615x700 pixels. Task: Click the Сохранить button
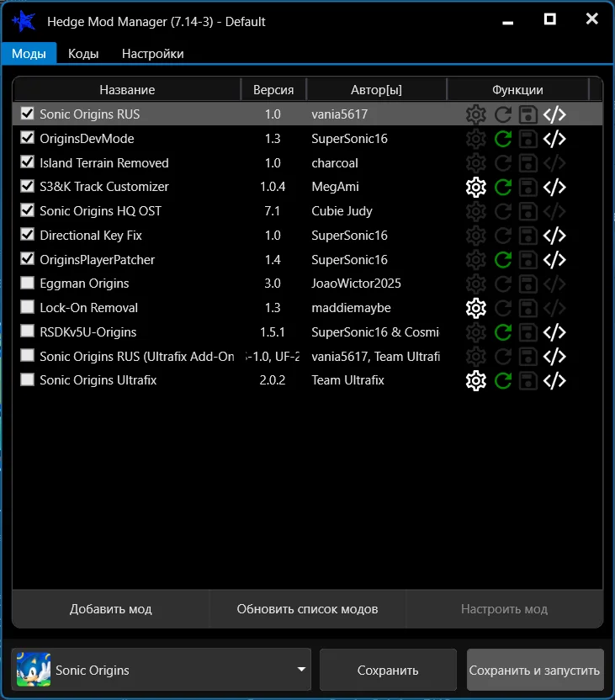(388, 670)
